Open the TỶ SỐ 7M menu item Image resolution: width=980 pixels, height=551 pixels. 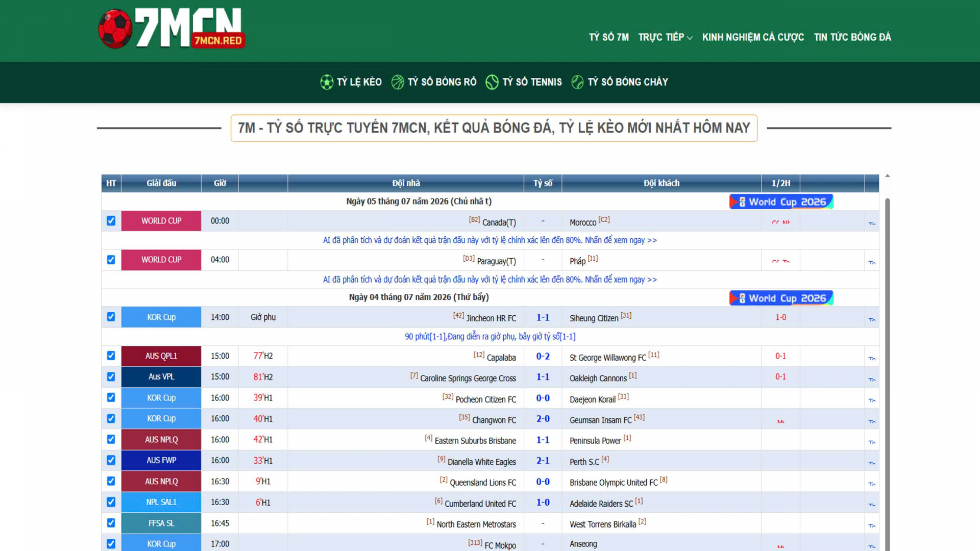pos(609,37)
